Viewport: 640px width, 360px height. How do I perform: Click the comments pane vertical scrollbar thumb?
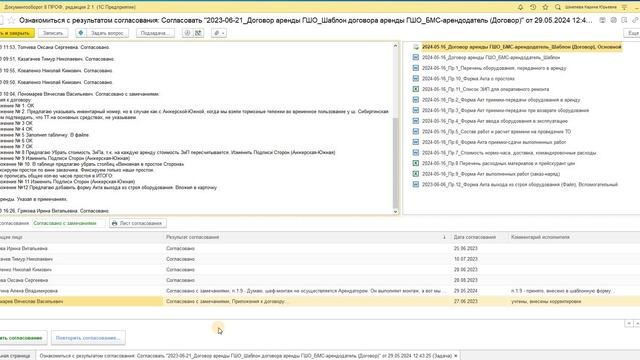pyautogui.click(x=395, y=163)
